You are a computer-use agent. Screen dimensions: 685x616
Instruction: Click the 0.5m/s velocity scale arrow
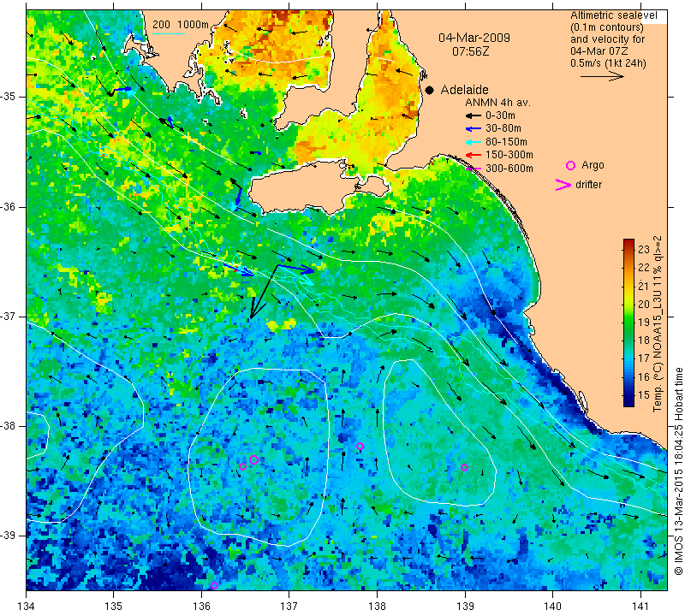click(602, 76)
